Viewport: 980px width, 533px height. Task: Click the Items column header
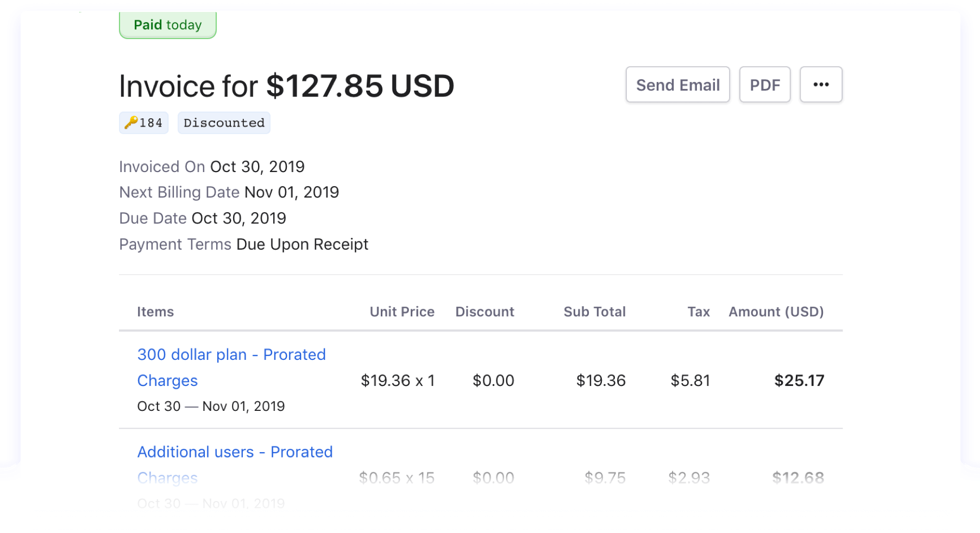click(x=155, y=312)
